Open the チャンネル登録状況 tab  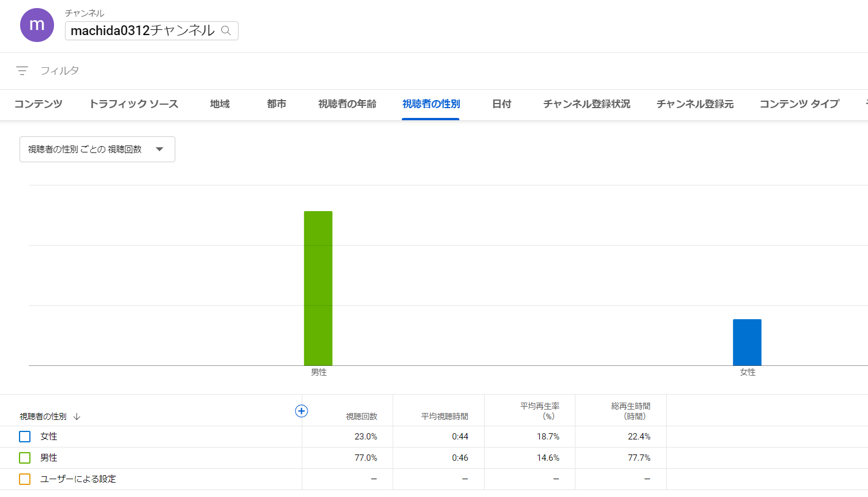click(x=586, y=104)
